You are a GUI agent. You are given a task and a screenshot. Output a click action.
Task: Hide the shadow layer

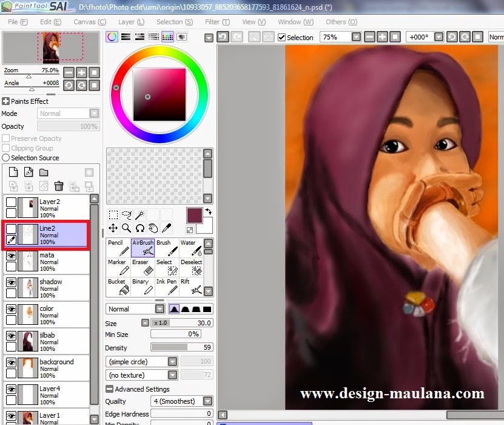tap(12, 283)
